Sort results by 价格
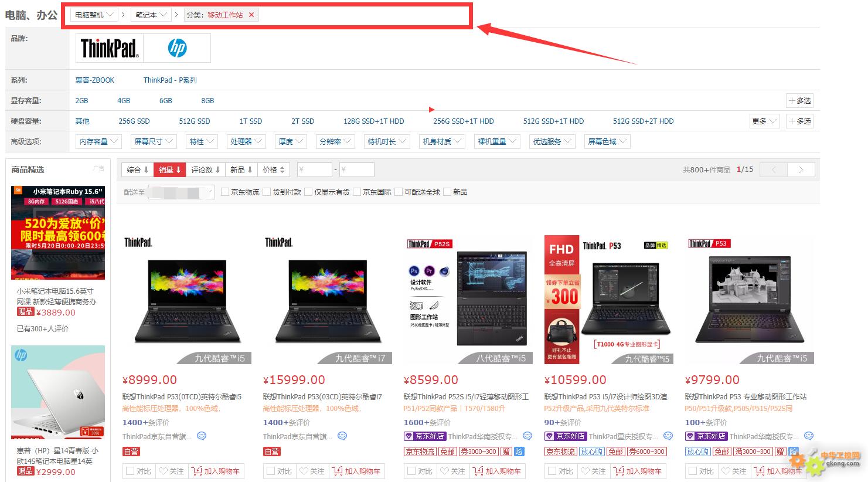This screenshot has height=482, width=868. (x=274, y=169)
